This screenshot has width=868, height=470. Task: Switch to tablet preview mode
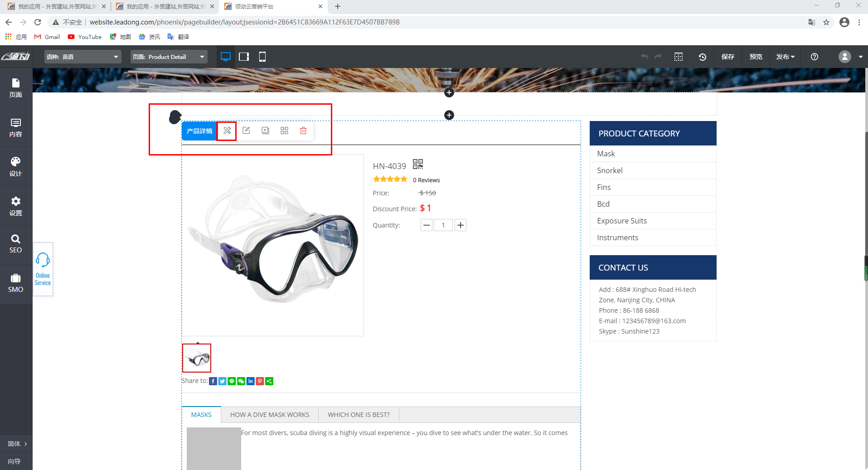click(244, 57)
